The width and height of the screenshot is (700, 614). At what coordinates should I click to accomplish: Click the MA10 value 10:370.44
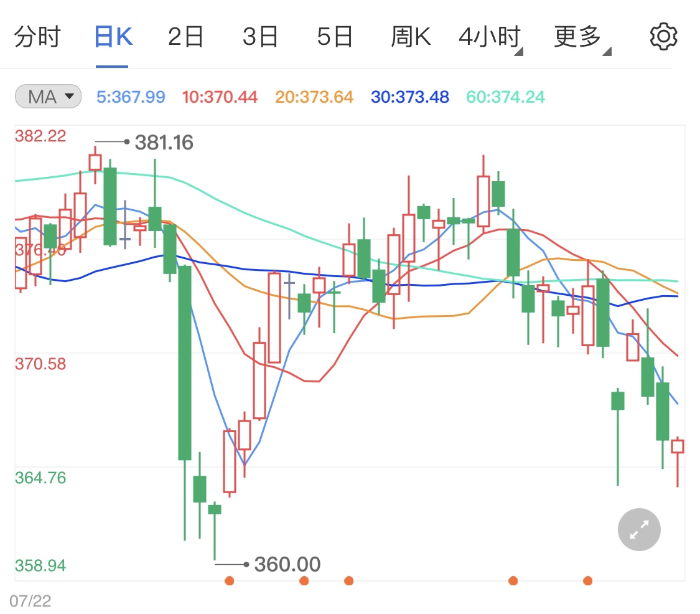tap(220, 97)
